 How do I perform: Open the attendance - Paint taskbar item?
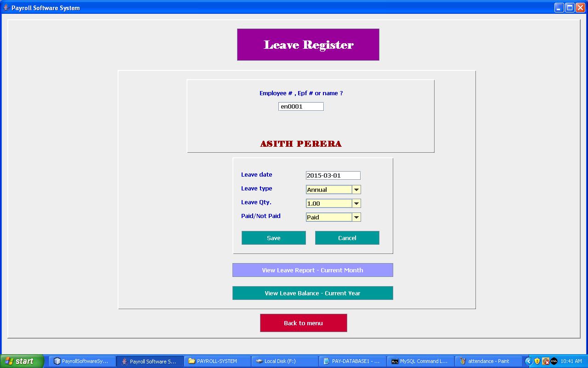[487, 361]
